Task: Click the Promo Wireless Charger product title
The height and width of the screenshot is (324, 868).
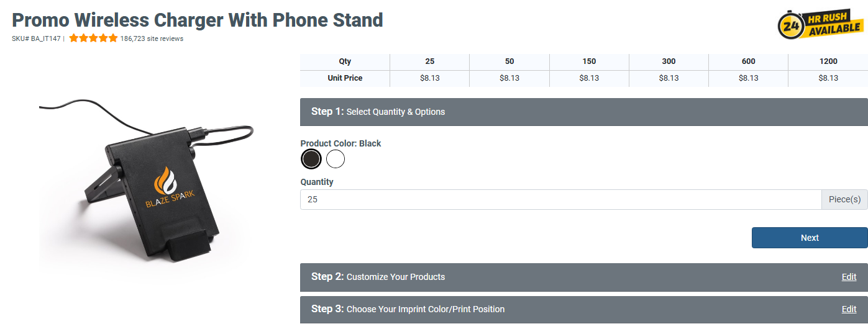Action: [198, 20]
